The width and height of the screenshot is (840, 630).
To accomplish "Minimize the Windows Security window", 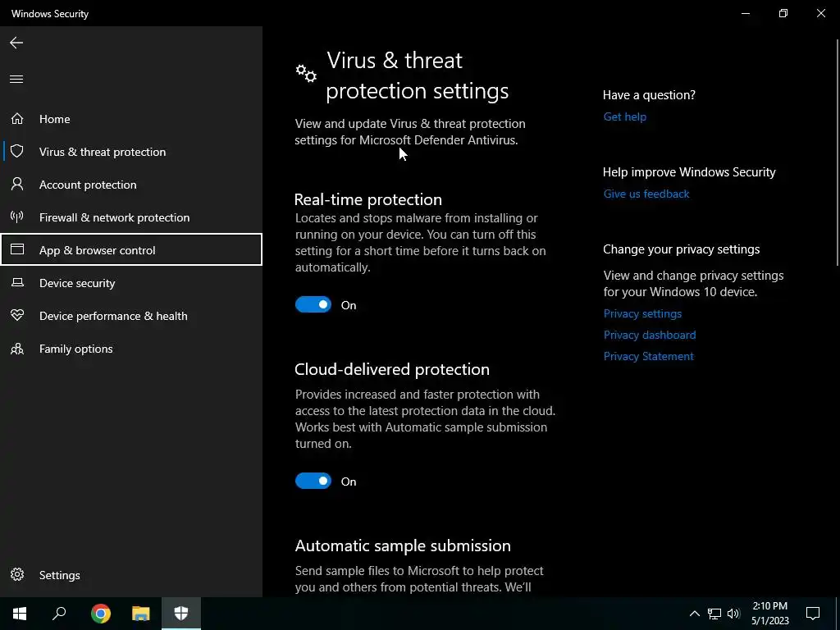I will 745,13.
